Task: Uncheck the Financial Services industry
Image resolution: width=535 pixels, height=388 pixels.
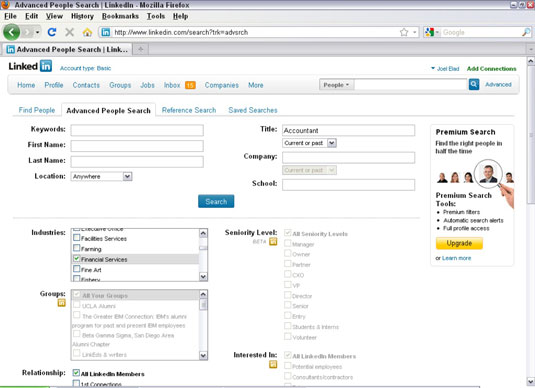Action: [x=77, y=259]
